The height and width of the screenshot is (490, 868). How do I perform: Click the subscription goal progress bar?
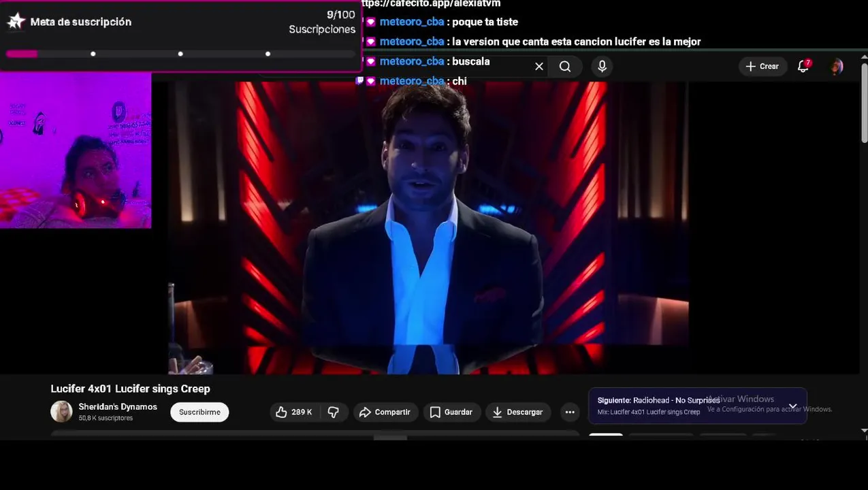coord(180,54)
